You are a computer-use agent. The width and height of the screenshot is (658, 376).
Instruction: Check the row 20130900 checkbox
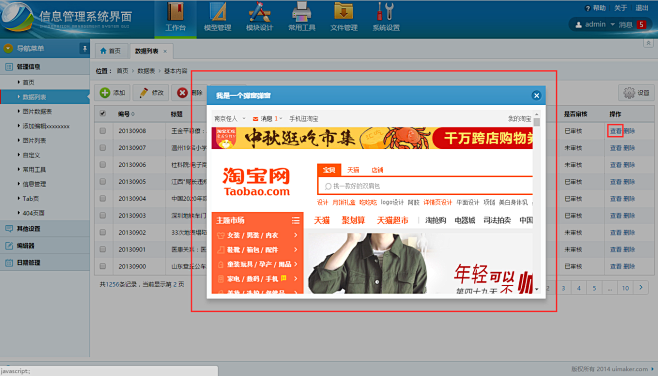[103, 266]
